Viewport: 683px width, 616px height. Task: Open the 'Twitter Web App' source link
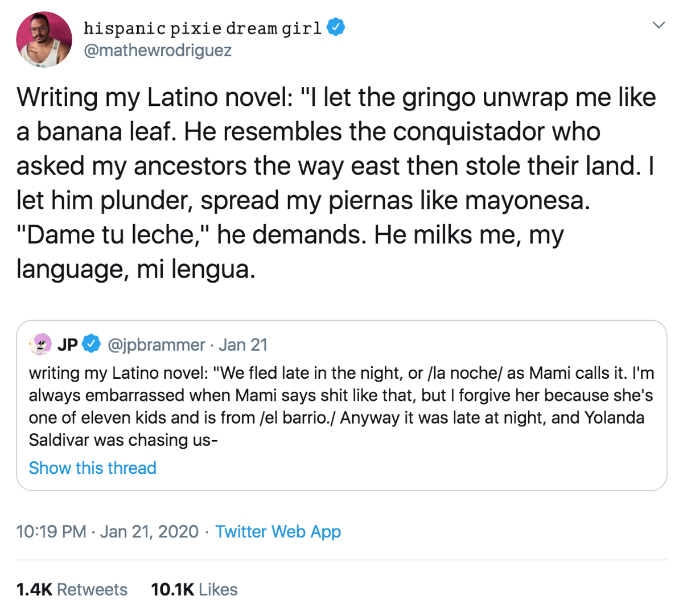(x=278, y=532)
